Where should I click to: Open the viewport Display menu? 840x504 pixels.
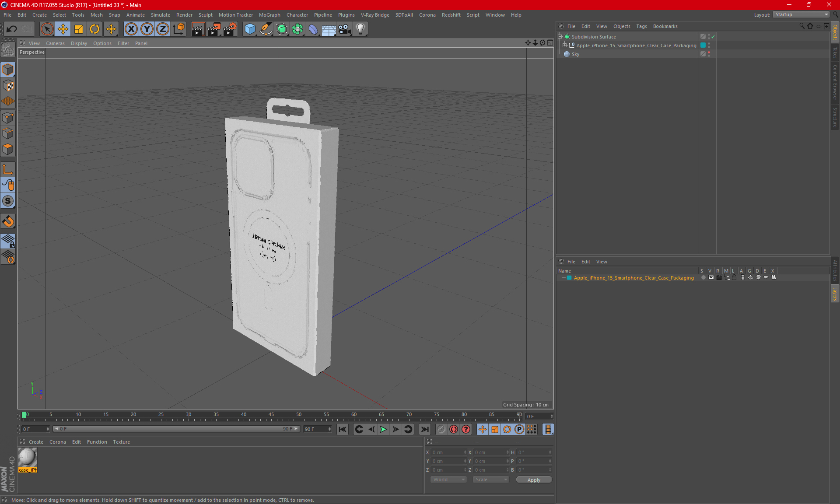(x=79, y=43)
